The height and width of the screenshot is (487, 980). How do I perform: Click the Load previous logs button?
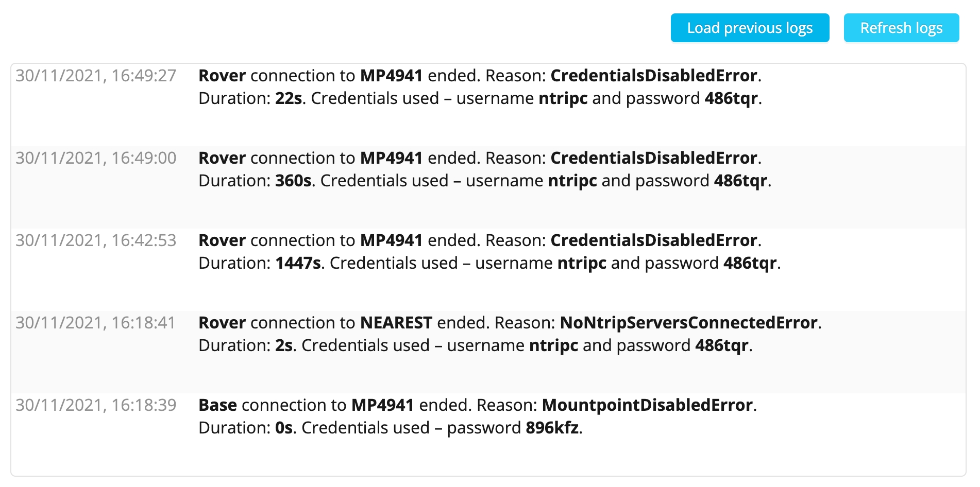(749, 28)
